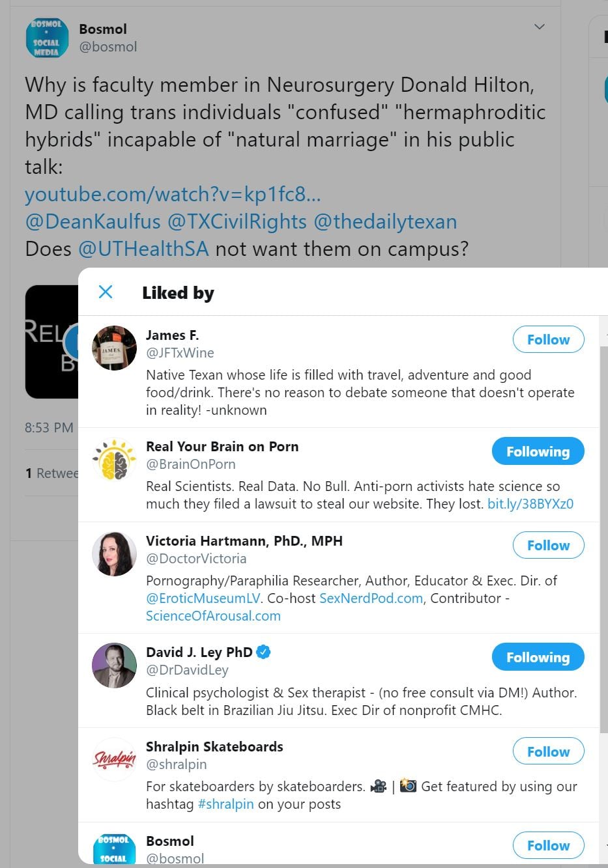Open Victoria Hartmann's profile photo
Viewport: 608px width, 868px height.
[114, 553]
